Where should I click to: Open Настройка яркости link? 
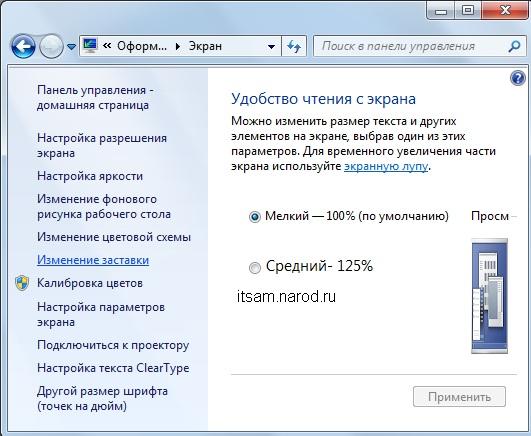(x=90, y=176)
